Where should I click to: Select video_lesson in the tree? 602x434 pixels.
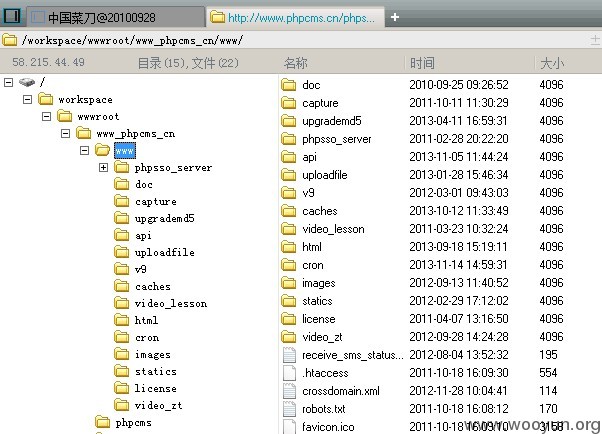171,303
